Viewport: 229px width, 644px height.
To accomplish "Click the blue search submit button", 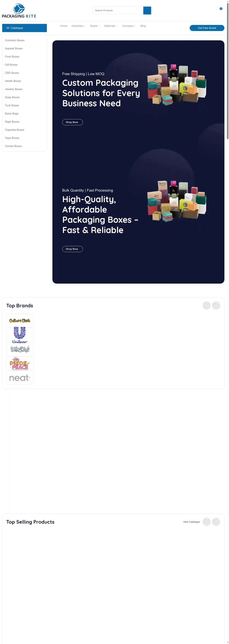I will [x=147, y=11].
